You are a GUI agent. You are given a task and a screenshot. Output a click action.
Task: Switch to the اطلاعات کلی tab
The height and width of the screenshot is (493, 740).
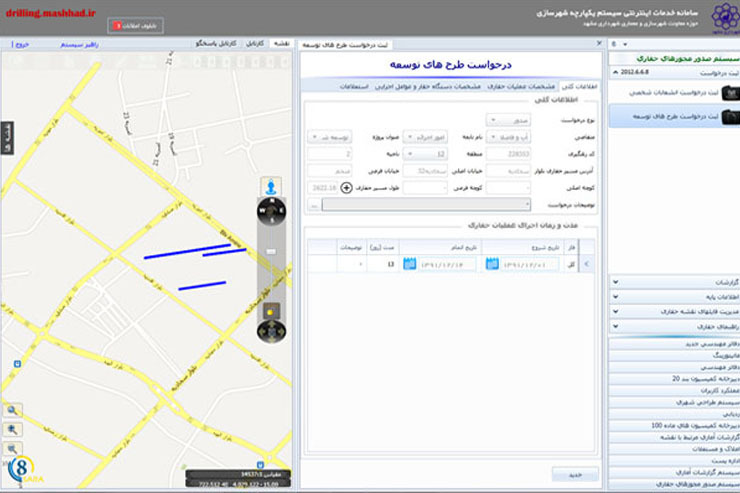click(x=579, y=86)
